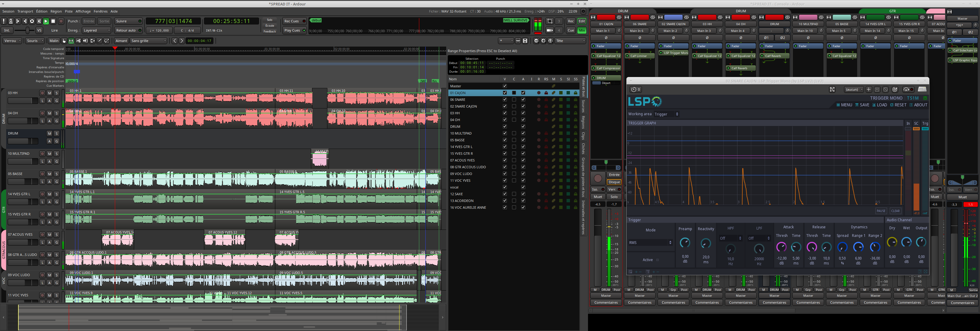This screenshot has width=980, height=331.
Task: Add new plugin preset with plus icon
Action: (869, 89)
